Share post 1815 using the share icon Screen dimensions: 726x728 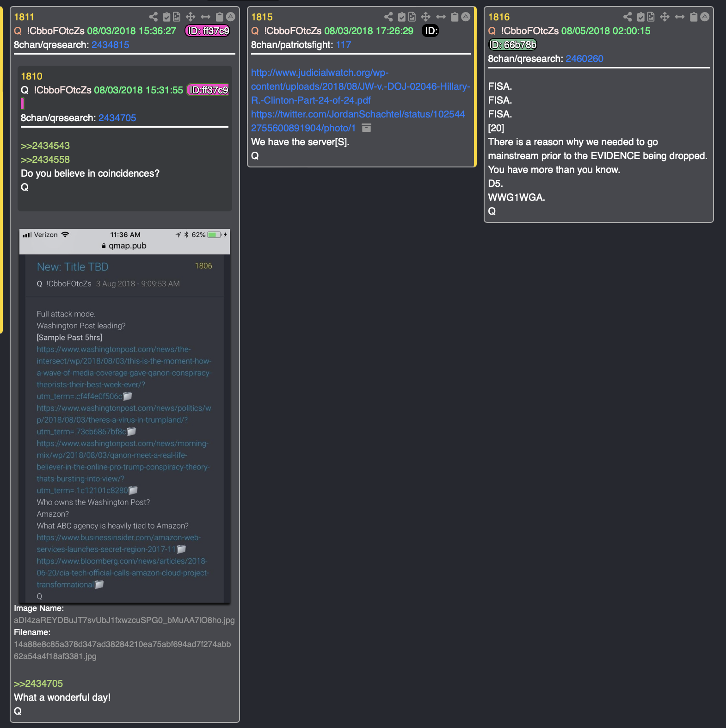[388, 17]
